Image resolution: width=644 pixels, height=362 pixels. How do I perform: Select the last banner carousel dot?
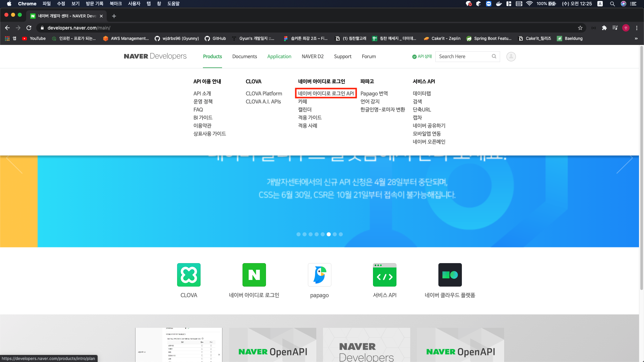(341, 234)
